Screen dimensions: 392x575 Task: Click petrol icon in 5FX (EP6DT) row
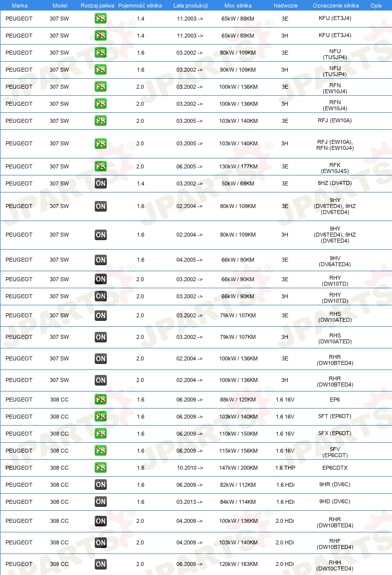[x=100, y=434]
